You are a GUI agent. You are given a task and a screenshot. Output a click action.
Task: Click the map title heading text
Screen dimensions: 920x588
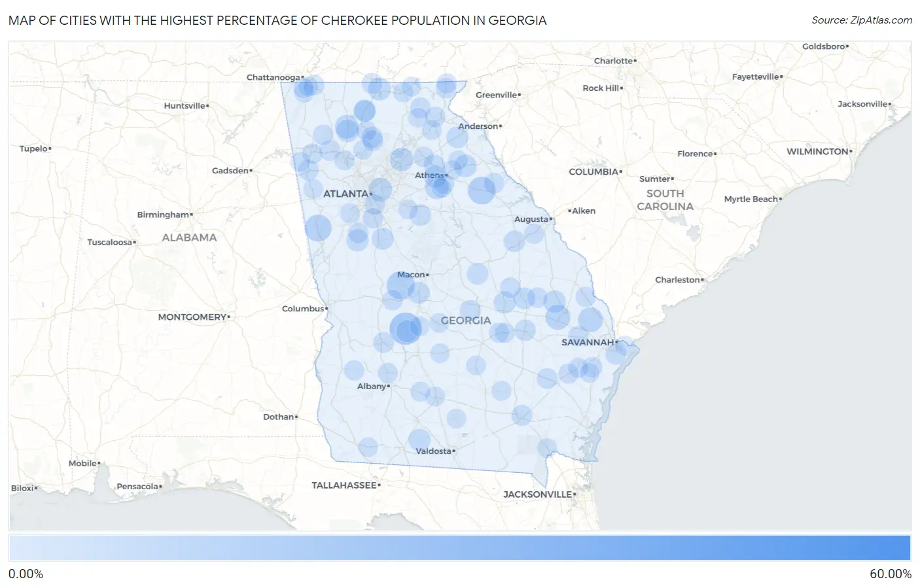pyautogui.click(x=277, y=20)
